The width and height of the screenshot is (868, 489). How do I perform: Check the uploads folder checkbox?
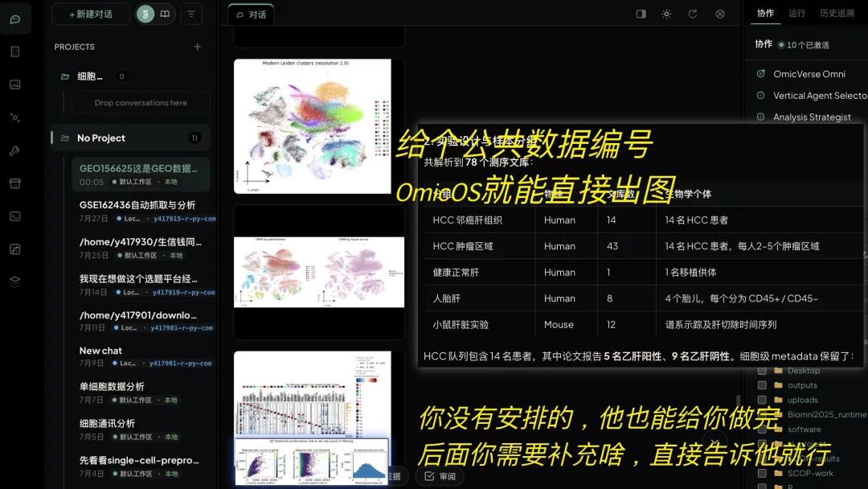(x=762, y=400)
